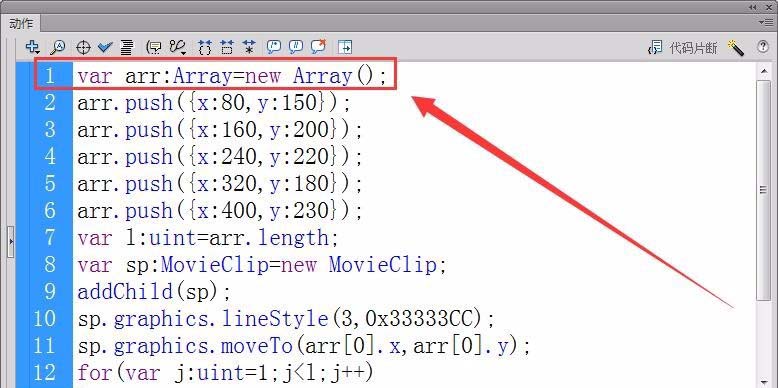
Task: Enable Script Assist with the magic wand
Action: coord(736,48)
